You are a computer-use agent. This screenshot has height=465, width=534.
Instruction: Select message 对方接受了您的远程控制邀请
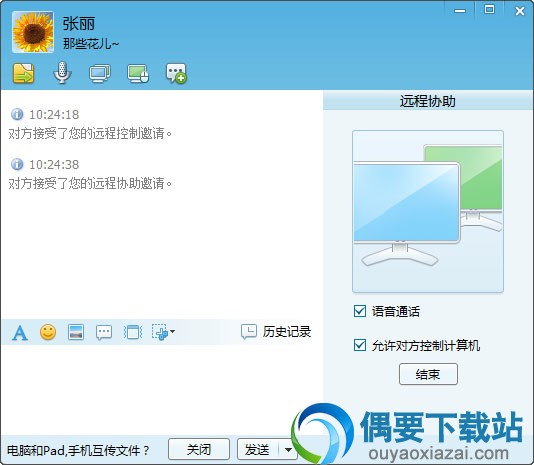(x=91, y=133)
